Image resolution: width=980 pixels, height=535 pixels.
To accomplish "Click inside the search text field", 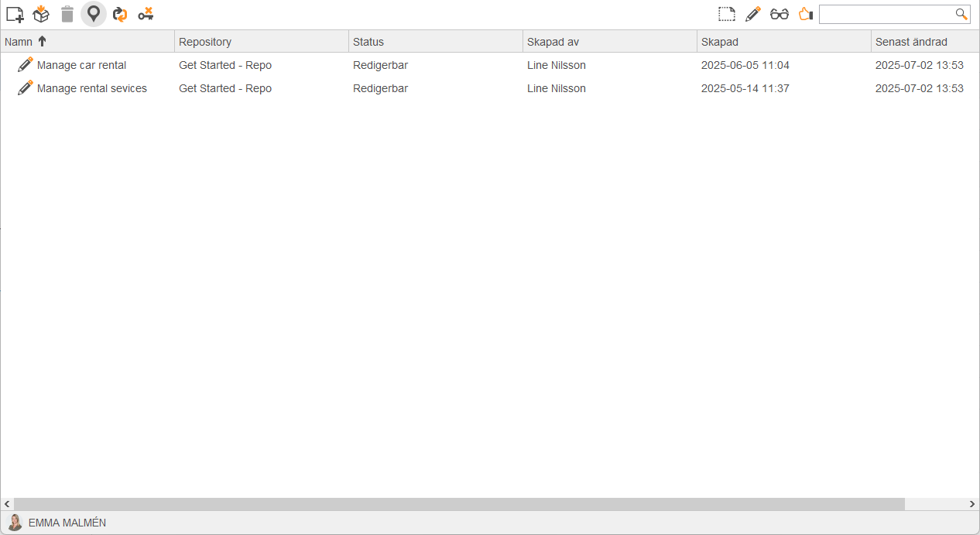I will point(886,14).
